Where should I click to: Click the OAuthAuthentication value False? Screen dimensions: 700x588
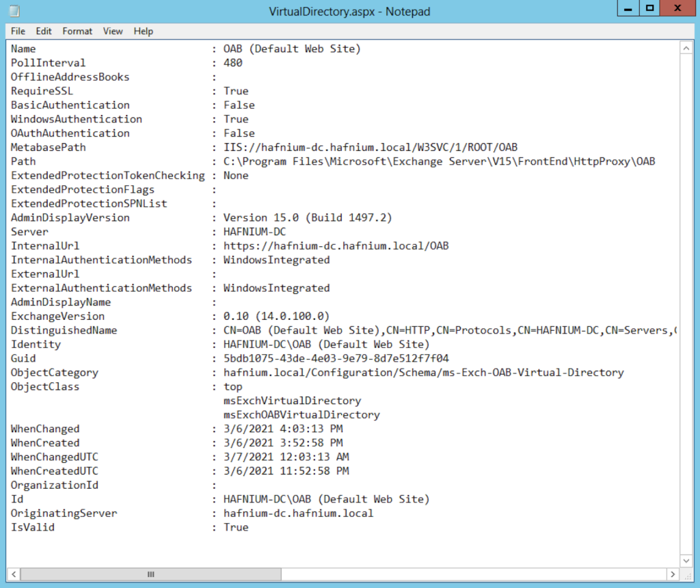click(x=239, y=133)
